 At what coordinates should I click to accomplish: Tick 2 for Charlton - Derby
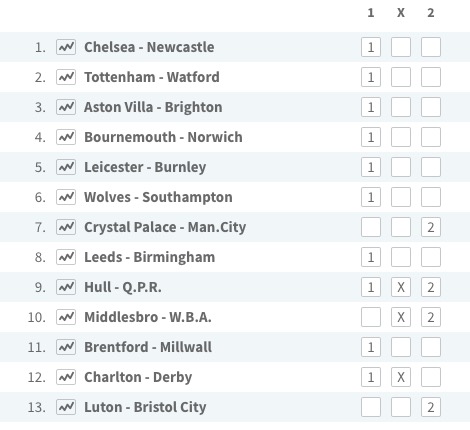click(x=431, y=377)
